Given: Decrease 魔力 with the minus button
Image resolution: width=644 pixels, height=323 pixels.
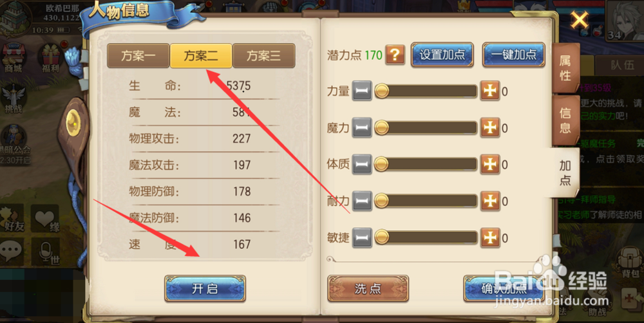Looking at the screenshot, I should [362, 127].
